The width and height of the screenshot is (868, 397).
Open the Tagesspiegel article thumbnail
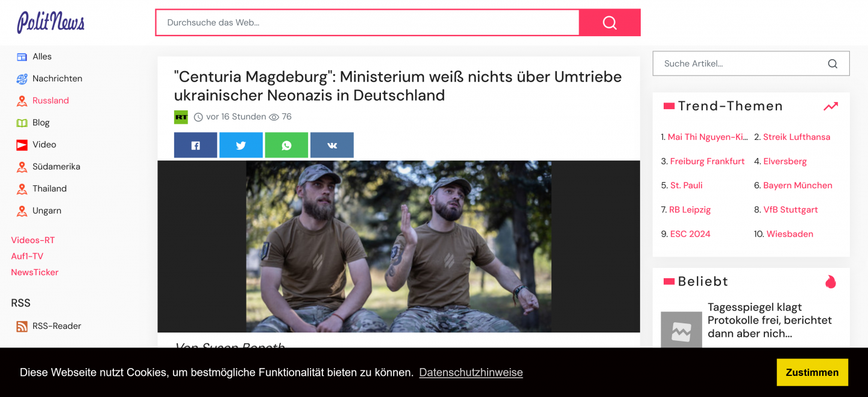point(681,329)
